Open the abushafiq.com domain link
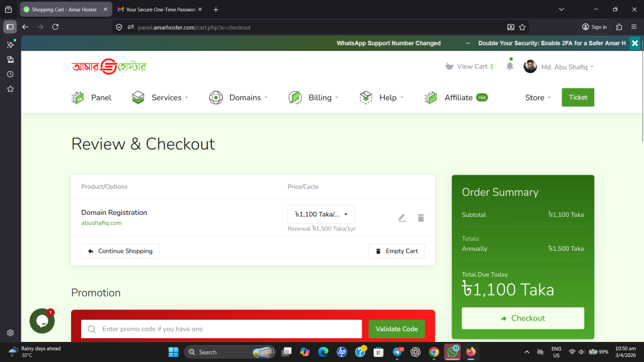The width and height of the screenshot is (644, 362). tap(101, 223)
